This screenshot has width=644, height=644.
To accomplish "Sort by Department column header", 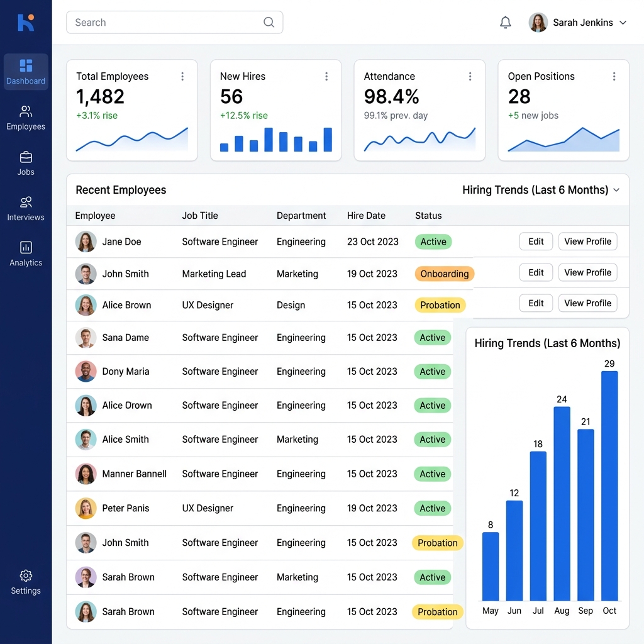I will click(301, 216).
